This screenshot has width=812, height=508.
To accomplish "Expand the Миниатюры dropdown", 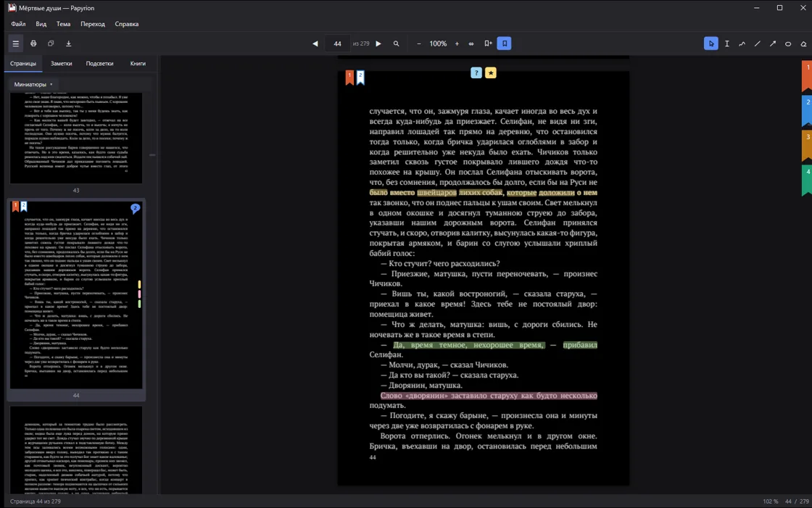I will click(33, 84).
